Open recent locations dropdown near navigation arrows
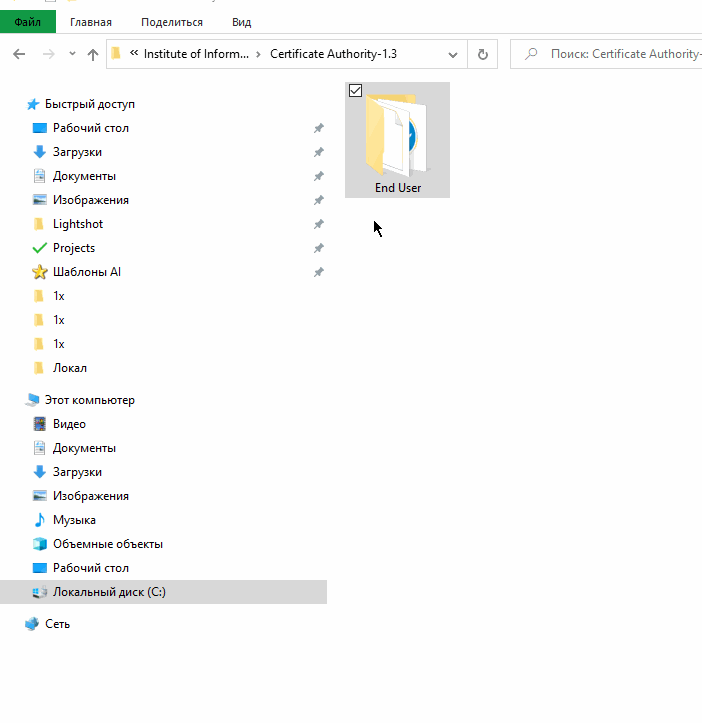The image size is (702, 723). coord(72,54)
